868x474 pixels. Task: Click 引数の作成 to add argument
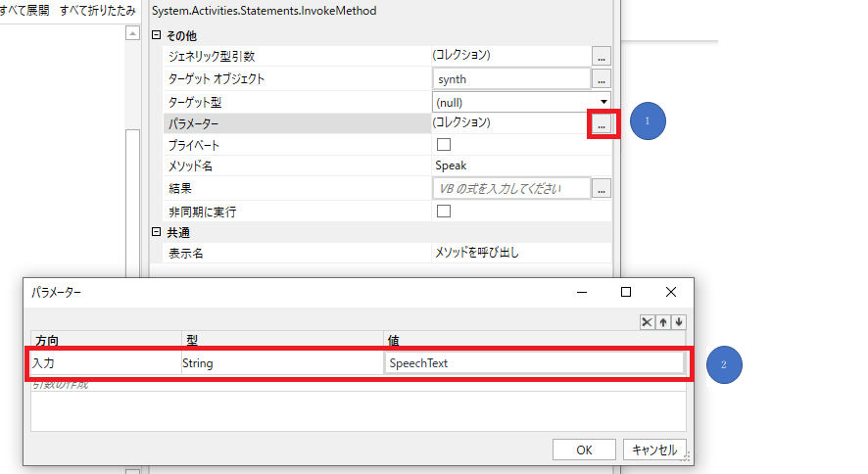click(61, 385)
